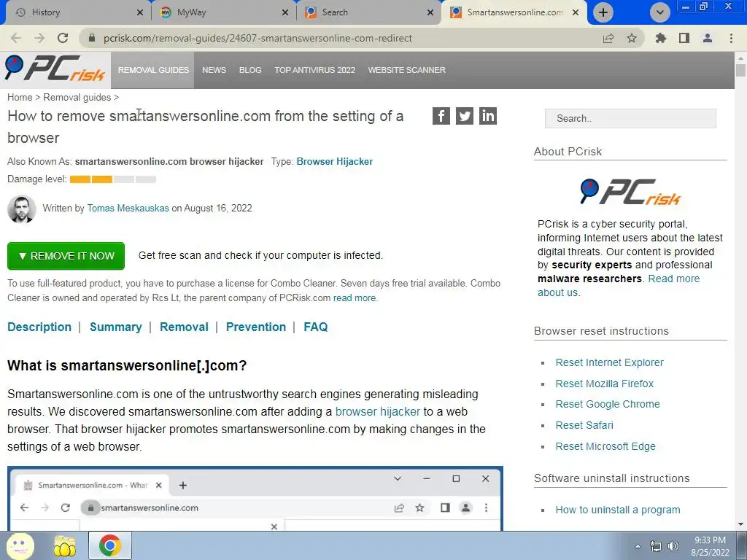Click the Chrome taskbar icon

tap(110, 545)
